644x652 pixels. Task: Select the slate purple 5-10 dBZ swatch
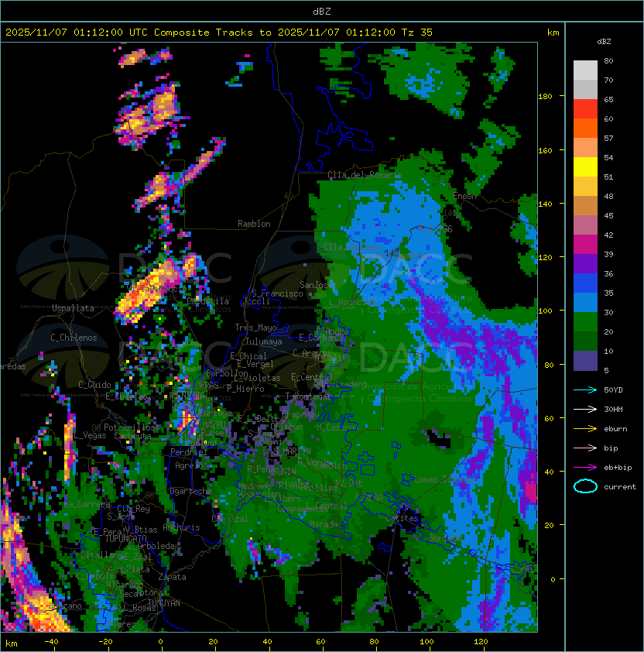[585, 361]
